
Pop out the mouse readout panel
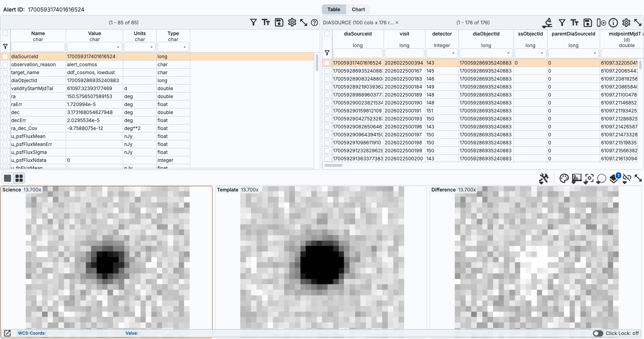click(x=7, y=333)
